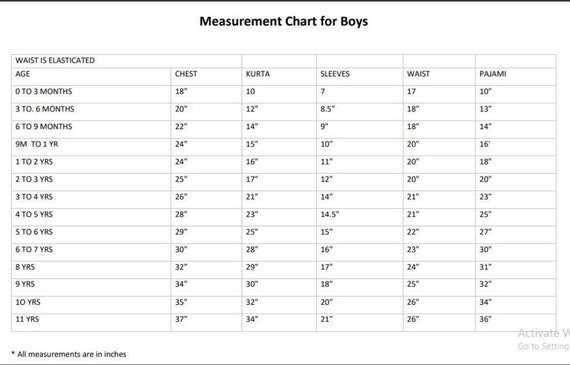The height and width of the screenshot is (365, 570).
Task: Click the all measurements in inches footnote
Action: pos(69,354)
